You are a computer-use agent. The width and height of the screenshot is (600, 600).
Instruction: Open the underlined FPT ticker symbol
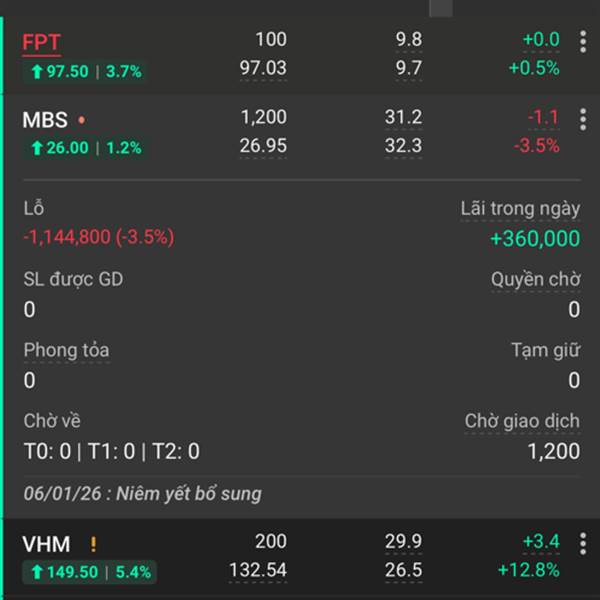(x=41, y=43)
